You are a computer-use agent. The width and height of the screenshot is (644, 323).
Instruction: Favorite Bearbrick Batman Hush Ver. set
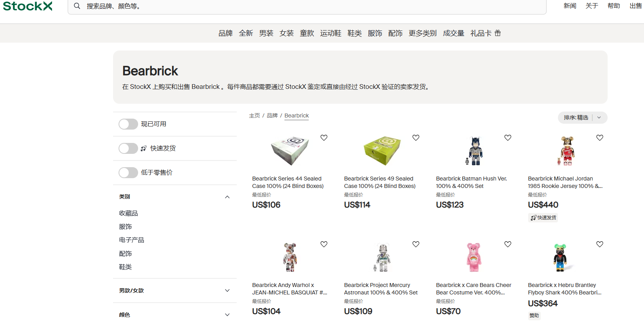pyautogui.click(x=508, y=138)
